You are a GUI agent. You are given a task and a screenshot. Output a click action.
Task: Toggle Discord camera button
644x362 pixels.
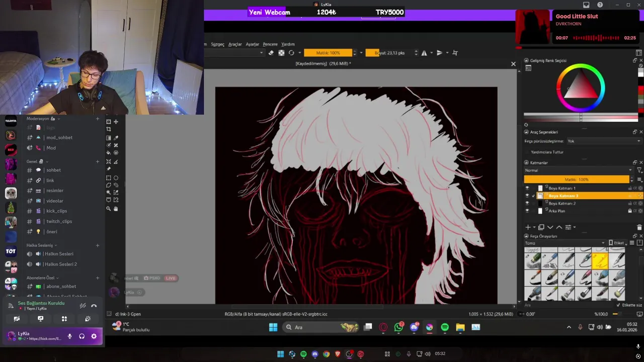(17, 319)
